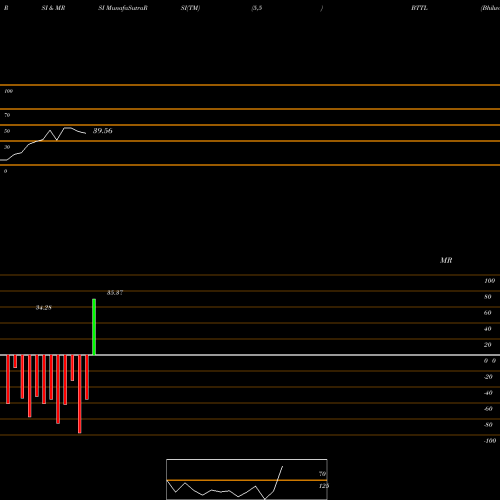This screenshot has height=500, width=500.
Task: Click the 70 label inside mini chart
Action: click(322, 474)
